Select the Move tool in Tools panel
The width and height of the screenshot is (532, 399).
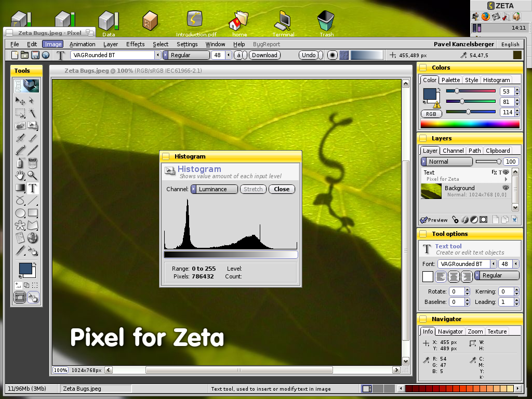click(x=20, y=101)
